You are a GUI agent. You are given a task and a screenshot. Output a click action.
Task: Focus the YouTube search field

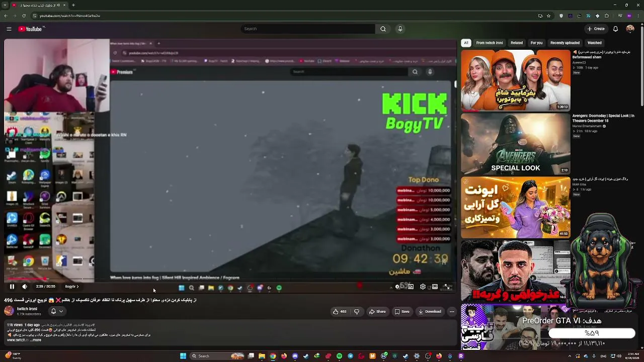click(308, 29)
